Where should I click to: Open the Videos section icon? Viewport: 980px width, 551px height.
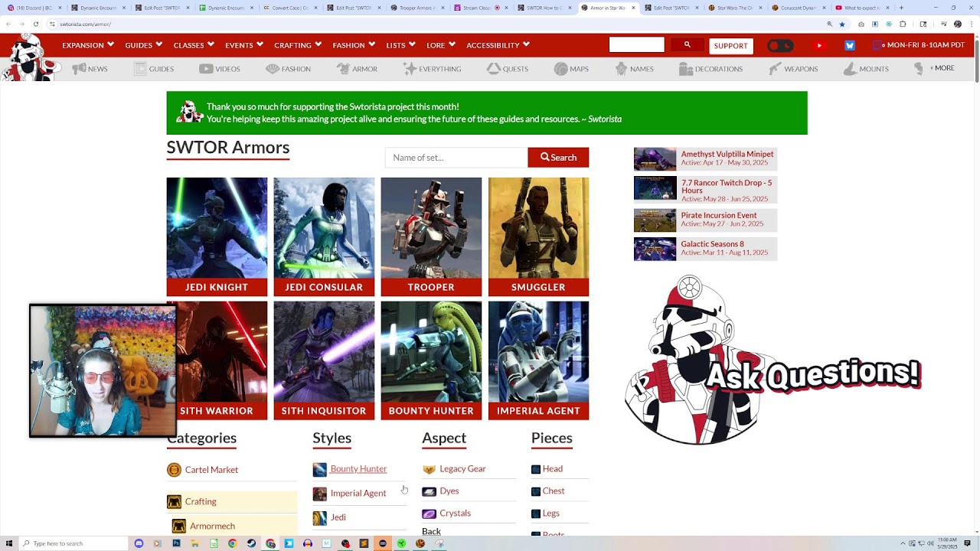point(206,69)
